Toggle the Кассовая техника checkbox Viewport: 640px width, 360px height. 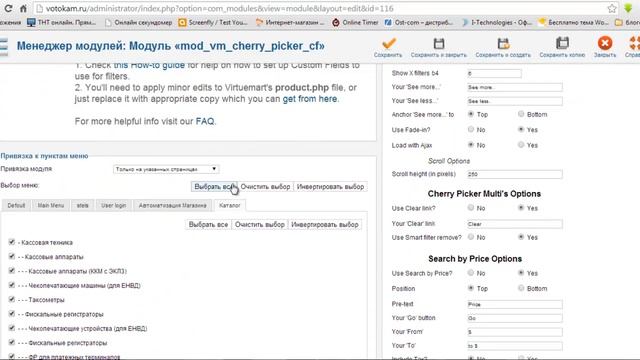tap(11, 242)
